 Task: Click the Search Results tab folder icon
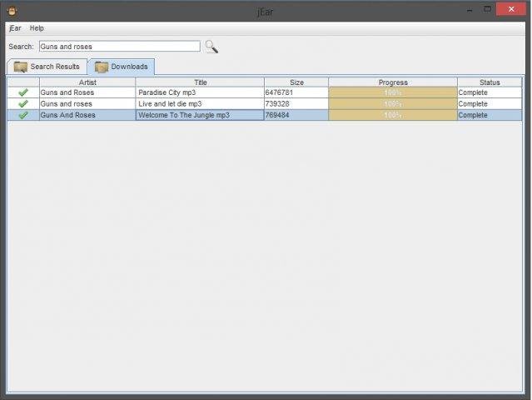20,67
